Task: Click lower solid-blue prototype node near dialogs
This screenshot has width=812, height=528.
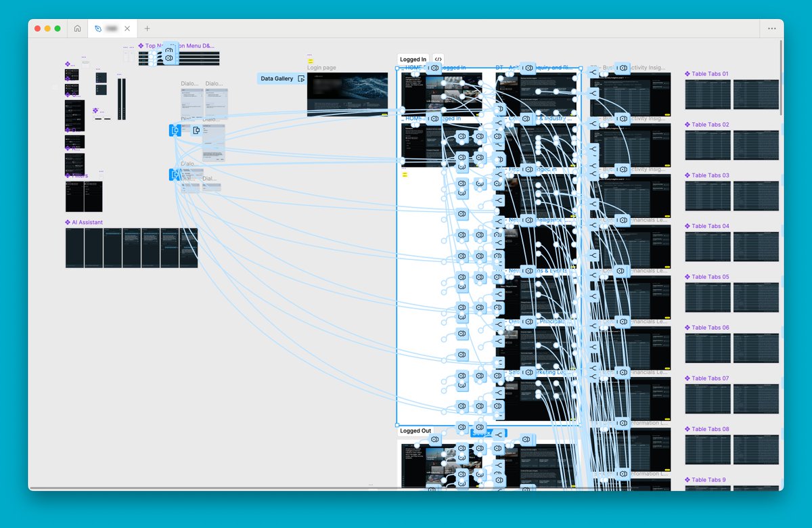Action: (175, 175)
